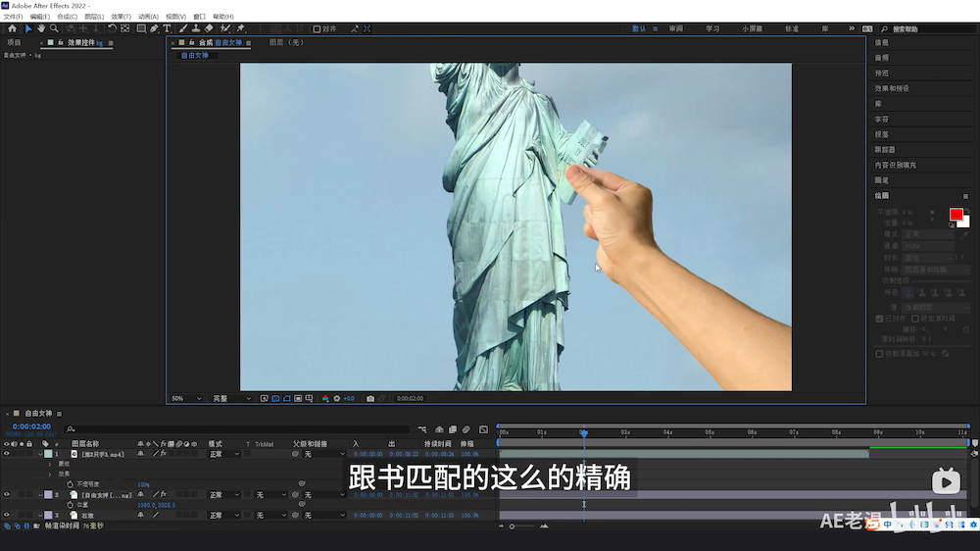Click the color channel icon in viewer bar
Screen dimensions: 980x551
click(325, 398)
